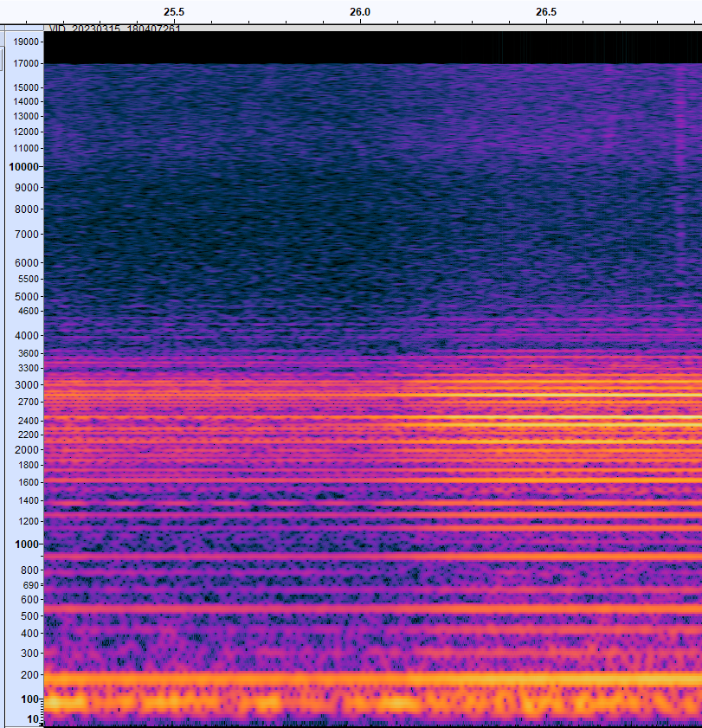Click the 25.5 mark on the timeline ruler

(x=174, y=12)
